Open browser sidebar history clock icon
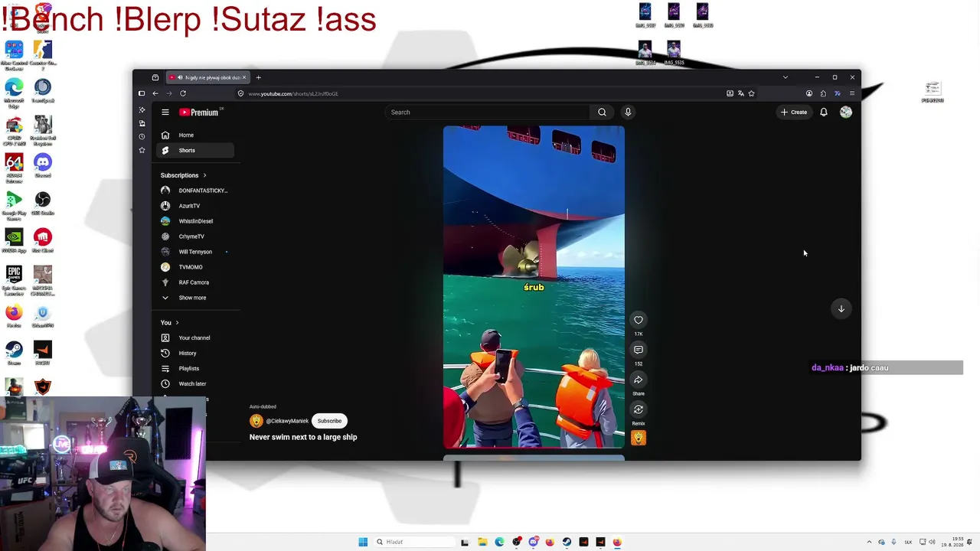 (x=142, y=136)
